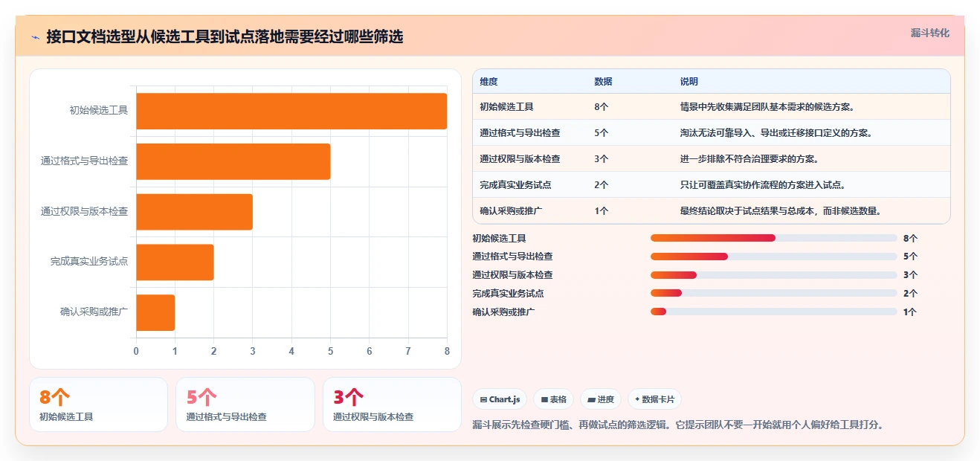Click chart axis label 完成真实业务试点
This screenshot has width=980, height=461.
coord(89,262)
